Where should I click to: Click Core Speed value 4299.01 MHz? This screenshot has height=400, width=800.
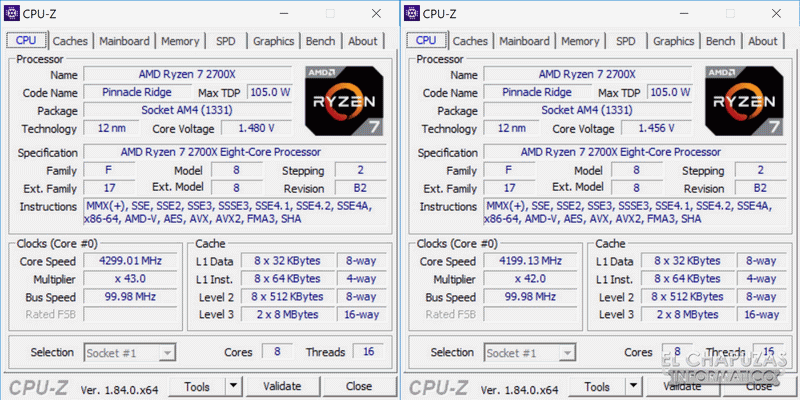(130, 261)
